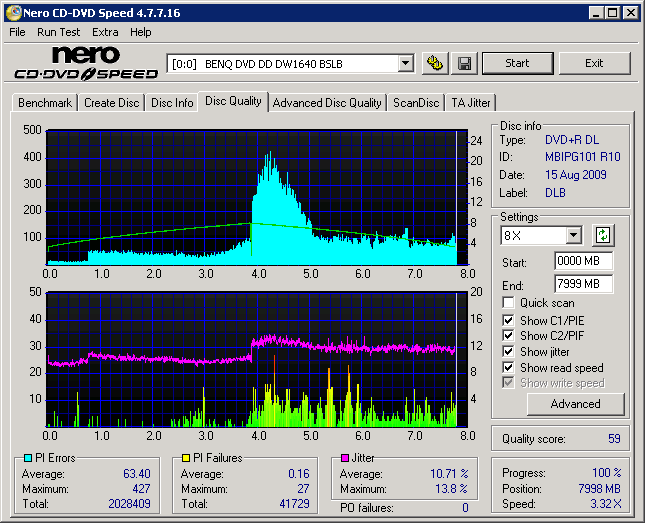
Task: Click the yellow PI Failures legend square
Action: coord(186,458)
